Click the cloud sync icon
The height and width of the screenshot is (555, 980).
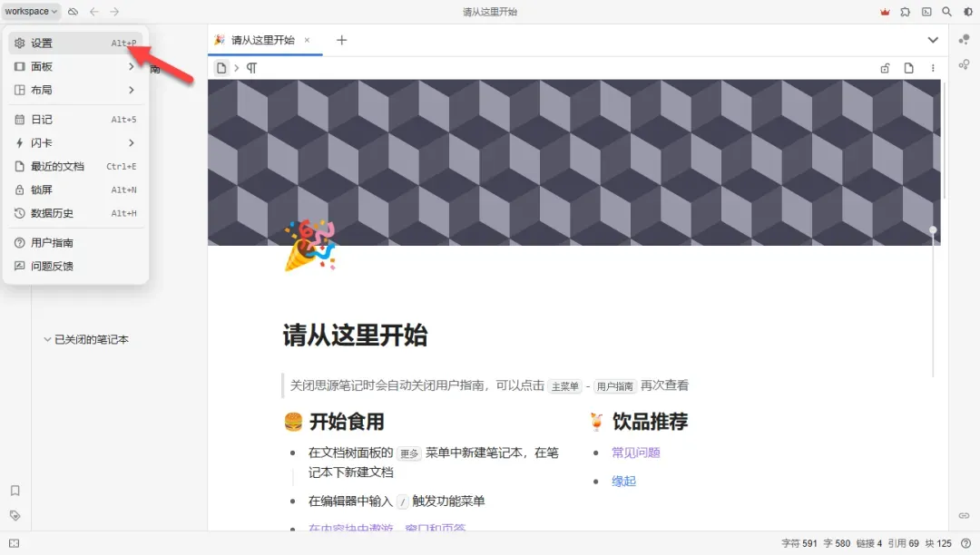coord(73,11)
